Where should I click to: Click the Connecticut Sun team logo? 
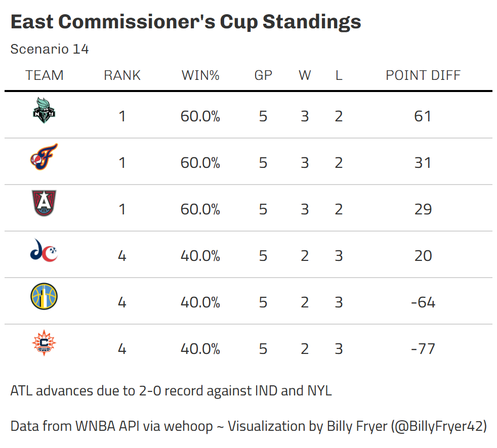point(44,344)
